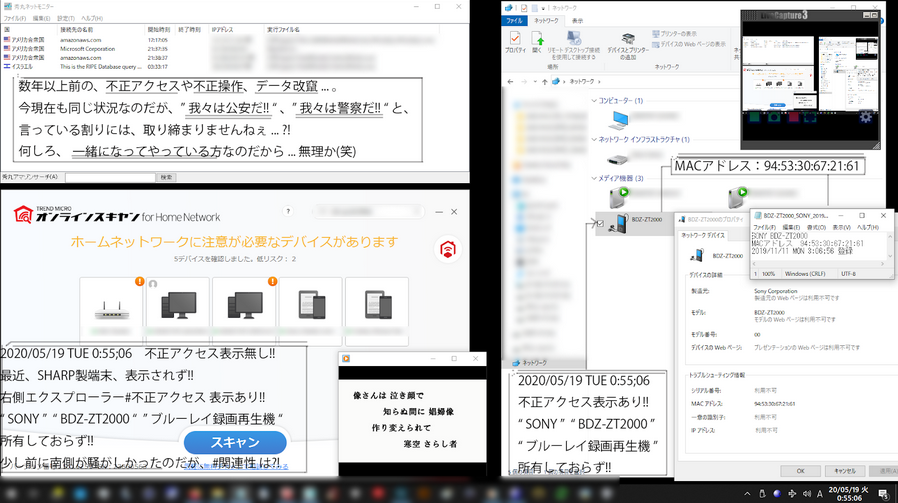The image size is (898, 503).
Task: Click デバイスの Web ページの表示 in ribbon
Action: click(x=689, y=44)
